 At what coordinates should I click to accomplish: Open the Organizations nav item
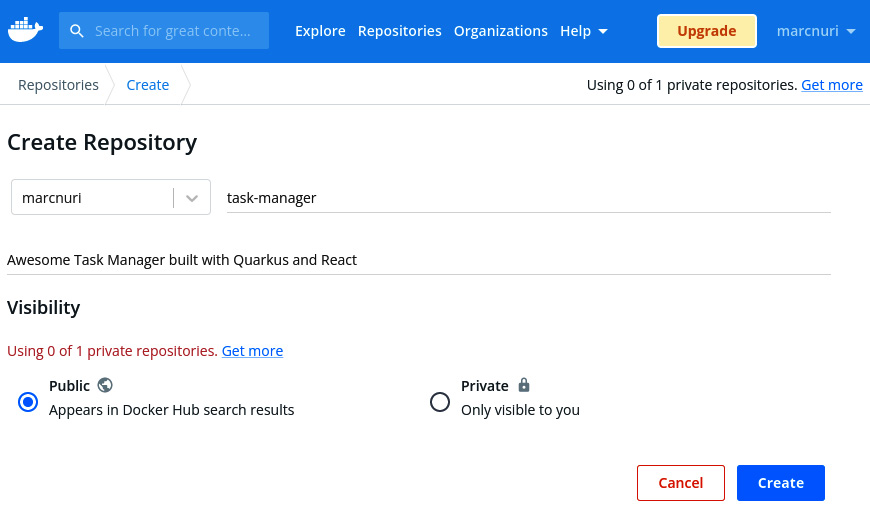[x=500, y=31]
